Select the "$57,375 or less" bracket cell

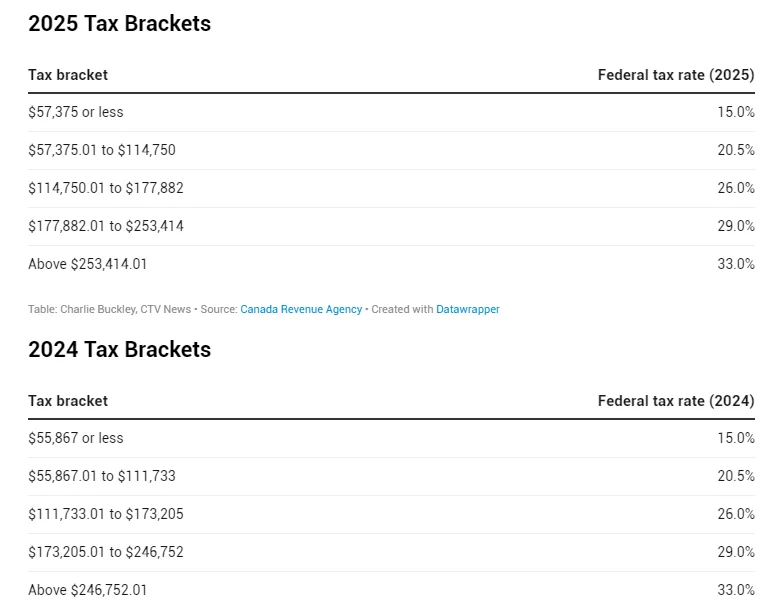tap(76, 113)
